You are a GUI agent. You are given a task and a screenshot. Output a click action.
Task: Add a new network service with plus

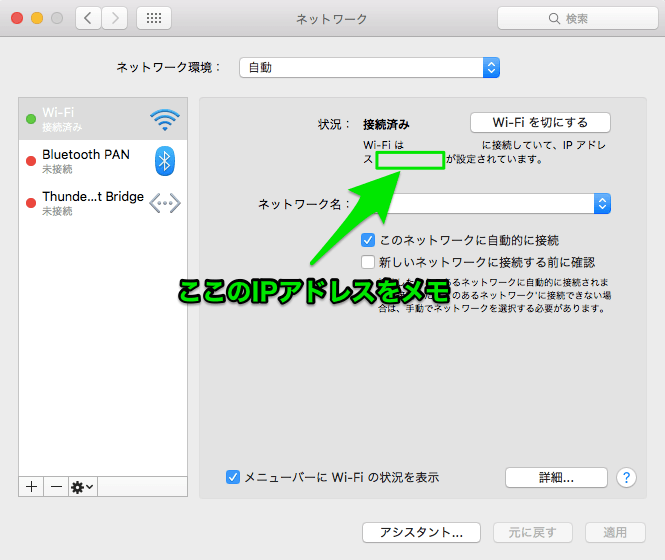(x=31, y=487)
